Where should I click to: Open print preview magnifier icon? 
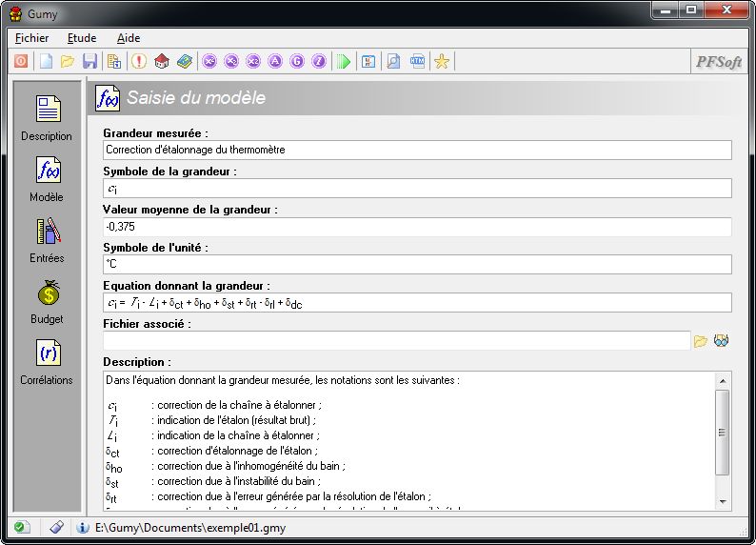[393, 61]
